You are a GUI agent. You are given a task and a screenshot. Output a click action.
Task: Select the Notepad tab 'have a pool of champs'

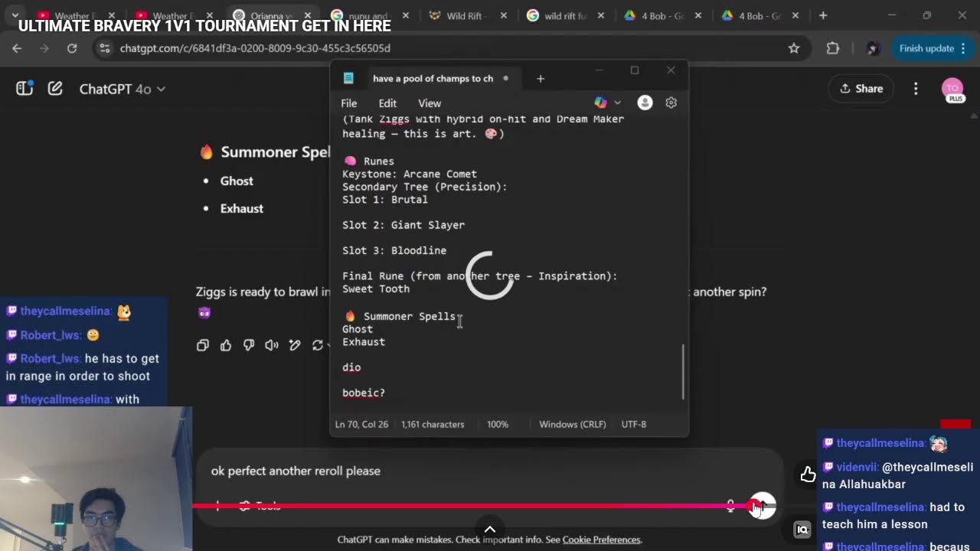pyautogui.click(x=433, y=78)
